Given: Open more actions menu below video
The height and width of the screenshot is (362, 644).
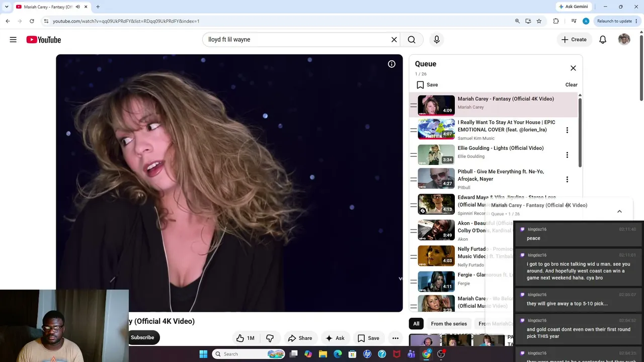Looking at the screenshot, I should click(x=395, y=338).
